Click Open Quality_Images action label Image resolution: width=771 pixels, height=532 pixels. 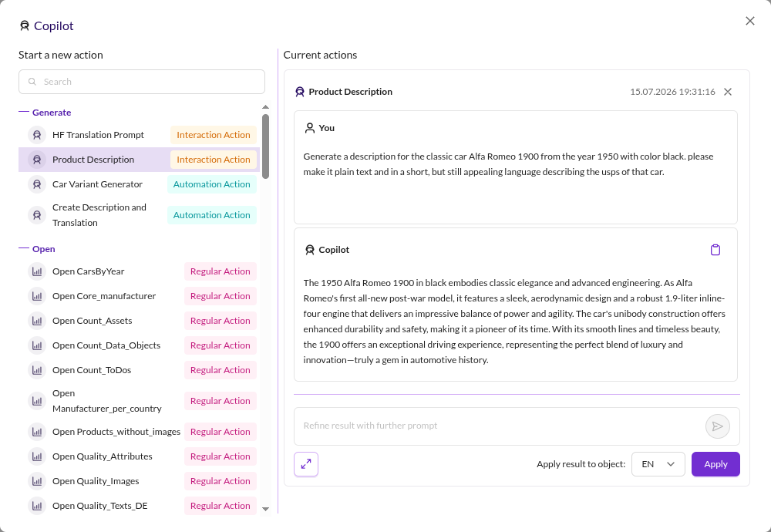click(x=96, y=481)
